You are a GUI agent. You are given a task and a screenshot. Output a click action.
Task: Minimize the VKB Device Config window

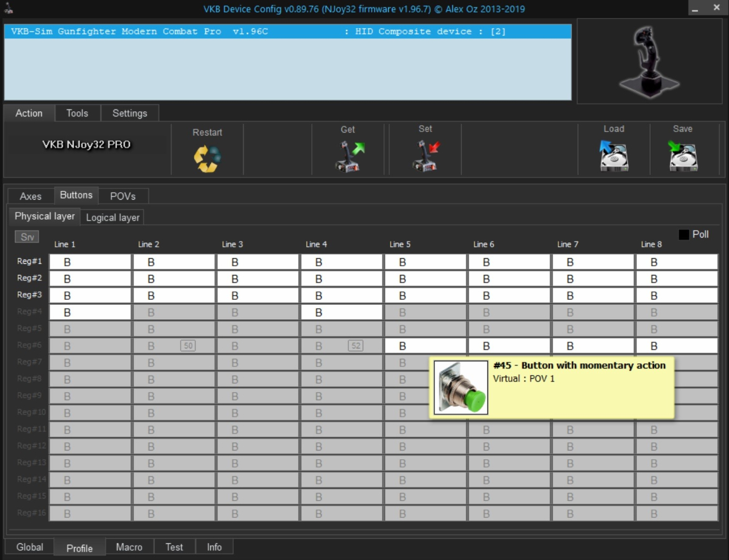click(x=695, y=8)
